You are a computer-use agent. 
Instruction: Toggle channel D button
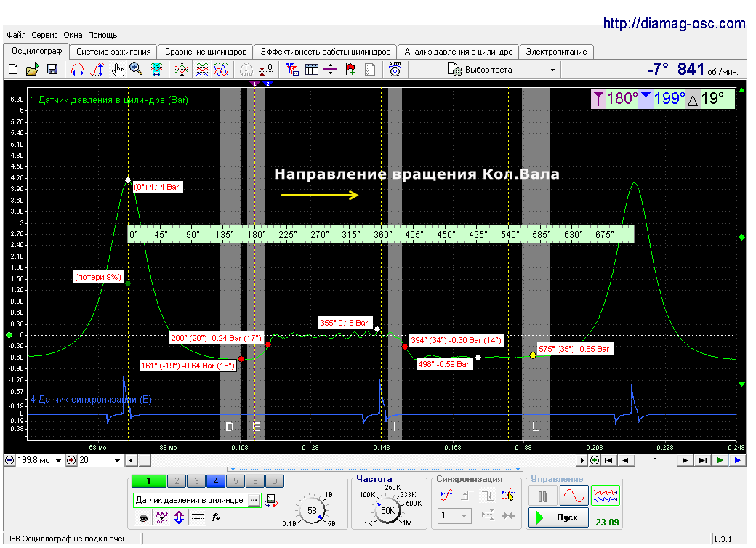(274, 481)
